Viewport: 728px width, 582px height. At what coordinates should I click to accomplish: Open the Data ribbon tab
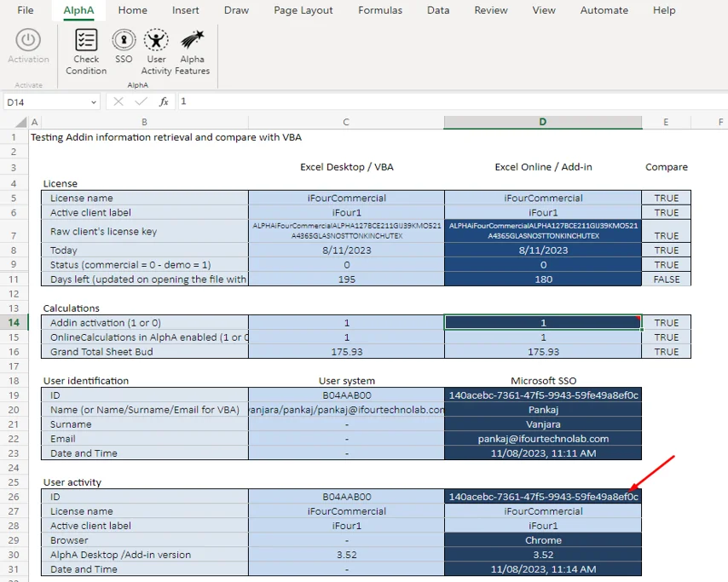coord(438,10)
